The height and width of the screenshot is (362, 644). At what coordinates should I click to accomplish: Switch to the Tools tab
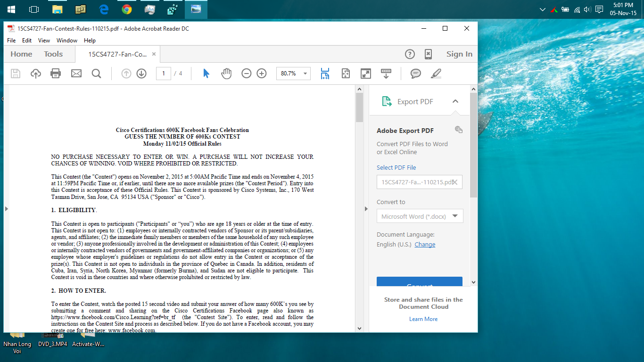(x=53, y=54)
